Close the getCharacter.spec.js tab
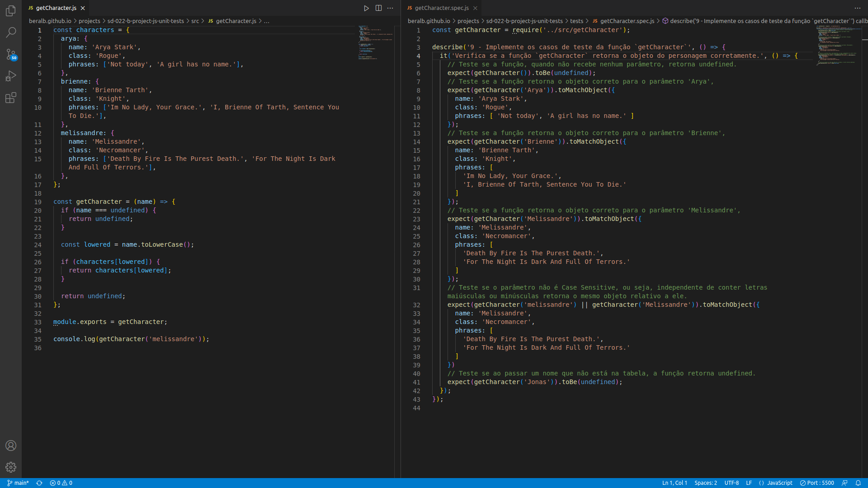This screenshot has width=868, height=488. point(475,8)
